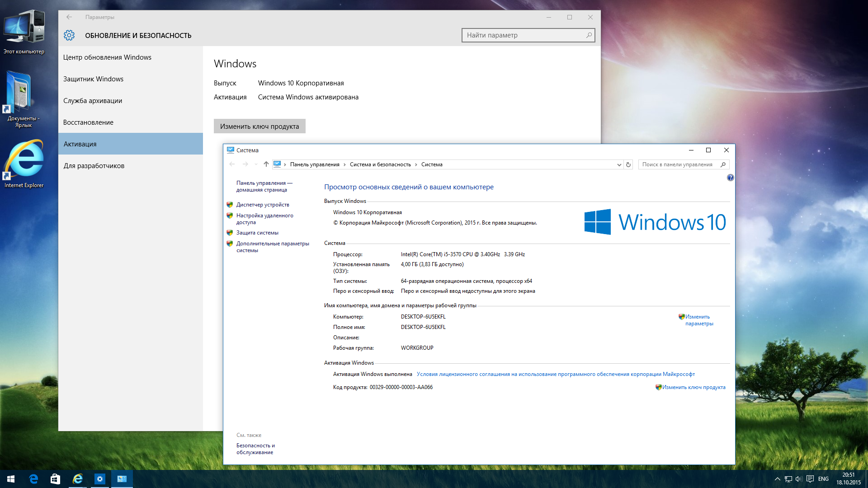Select Windows Defender in Settings sidebar
This screenshot has width=868, height=488.
131,79
